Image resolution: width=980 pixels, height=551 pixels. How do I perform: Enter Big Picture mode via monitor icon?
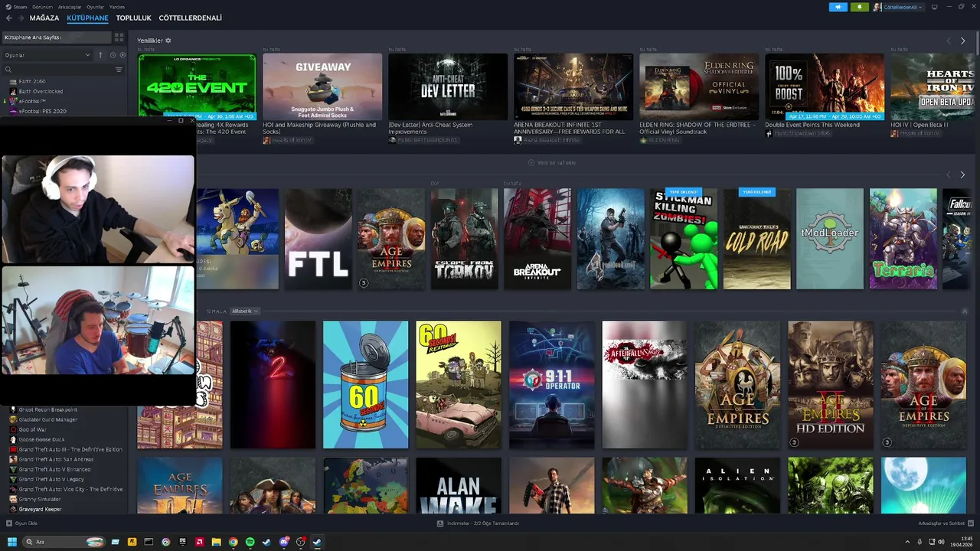[x=936, y=7]
